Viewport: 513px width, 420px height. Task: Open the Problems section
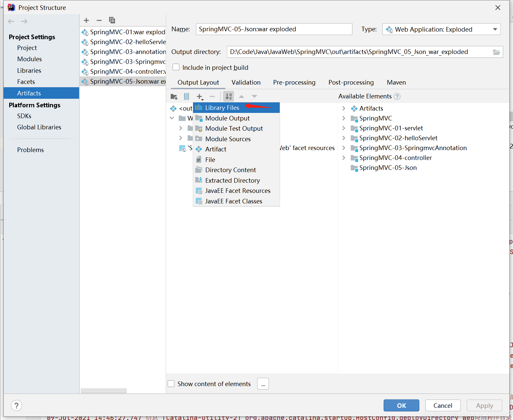pyautogui.click(x=30, y=150)
